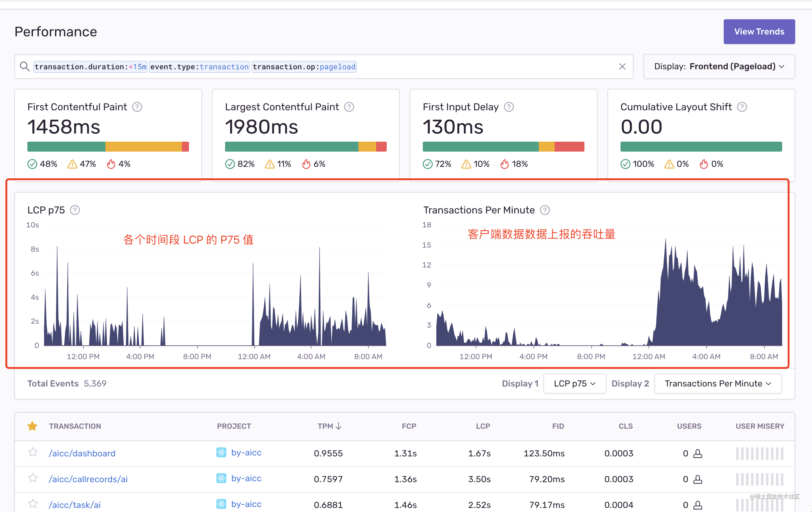Click LCP warning triangle icon 11%
The image size is (812, 512).
[270, 164]
